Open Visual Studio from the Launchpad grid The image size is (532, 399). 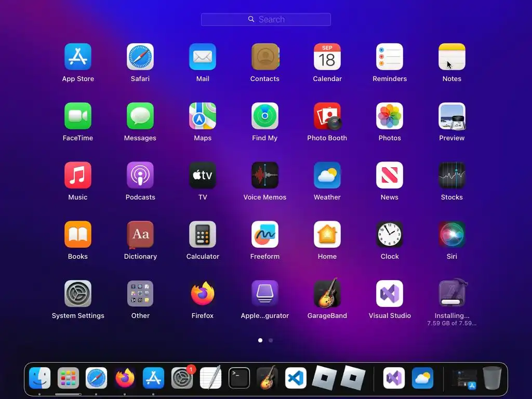pyautogui.click(x=390, y=294)
